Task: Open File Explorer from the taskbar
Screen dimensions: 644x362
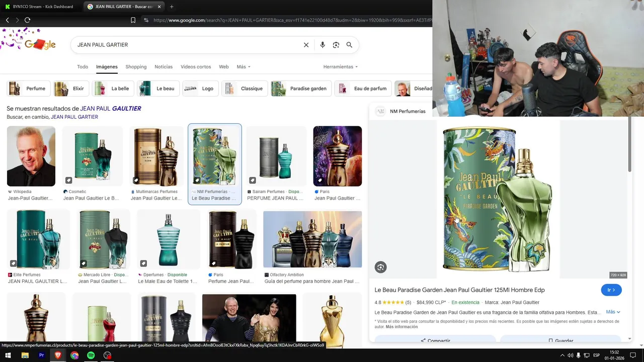Action: pyautogui.click(x=25, y=355)
